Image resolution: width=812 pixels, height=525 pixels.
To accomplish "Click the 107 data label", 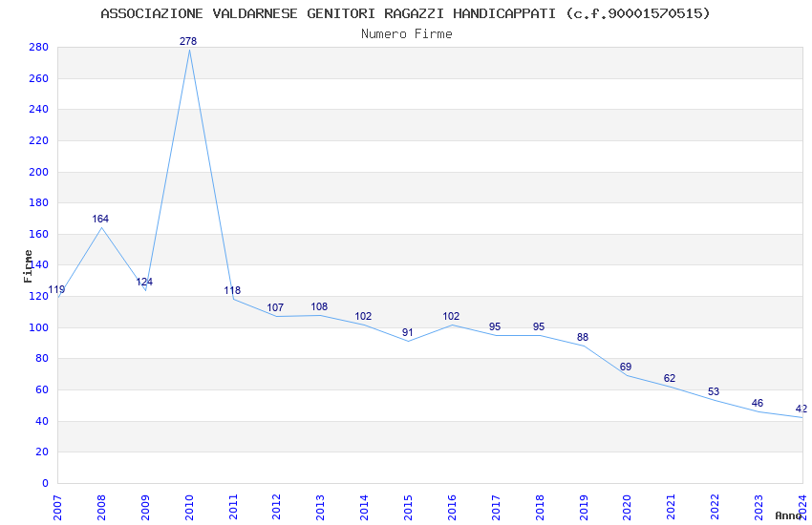I will point(275,307).
